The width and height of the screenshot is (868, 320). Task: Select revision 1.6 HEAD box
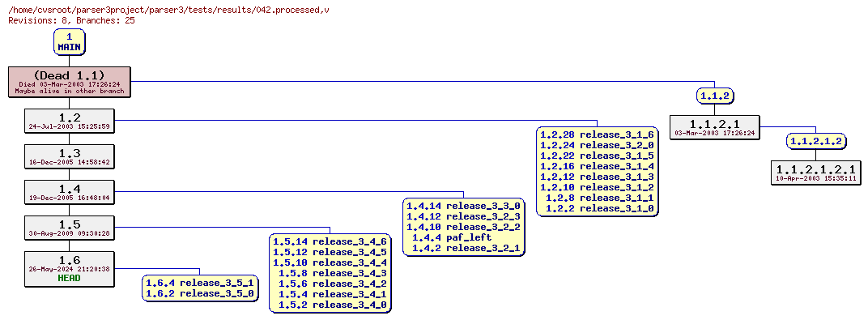click(69, 269)
